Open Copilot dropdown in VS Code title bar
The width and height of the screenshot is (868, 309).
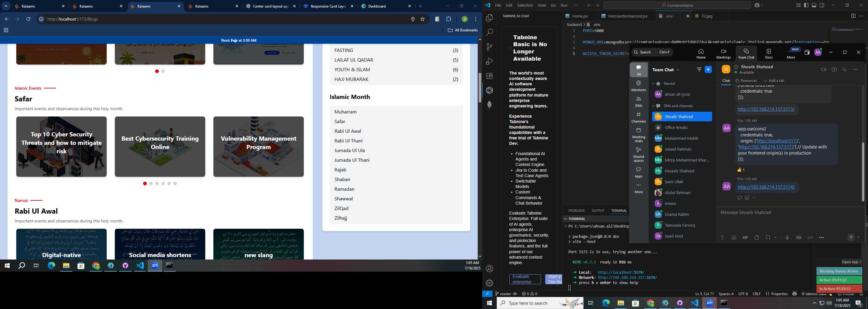[762, 5]
